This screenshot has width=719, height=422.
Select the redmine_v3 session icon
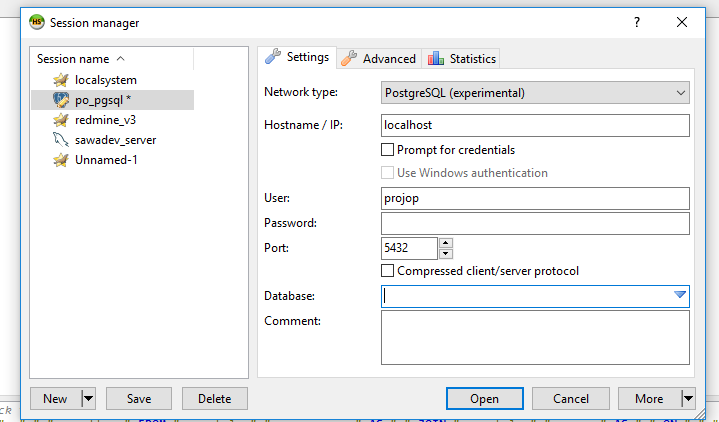pos(61,120)
